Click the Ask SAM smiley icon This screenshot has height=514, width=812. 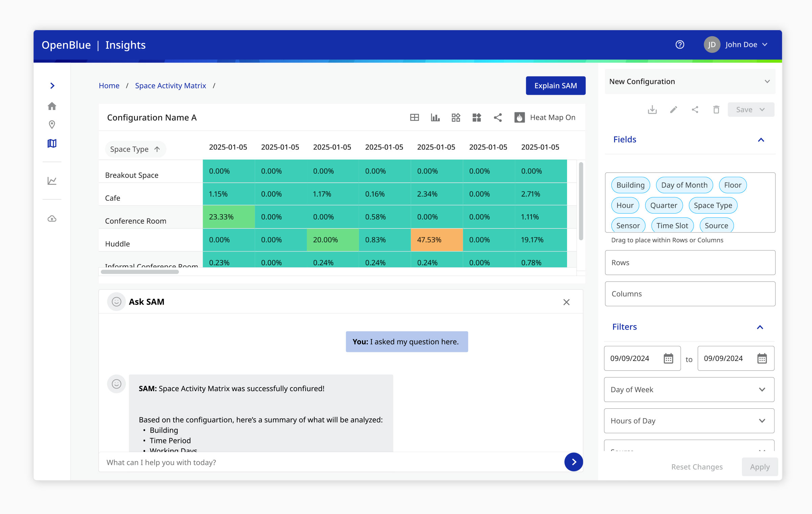point(116,302)
